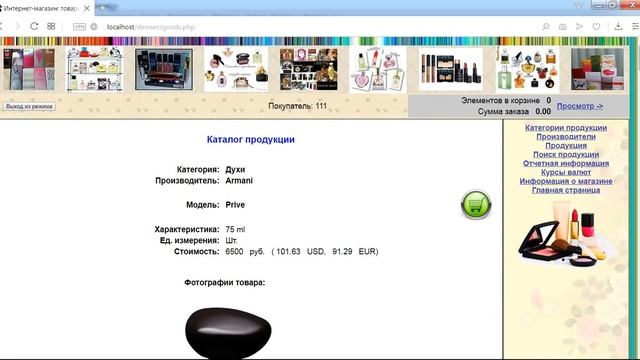Click the camera snapshot icon
Screen dimensions: 640x360
pyautogui.click(x=562, y=27)
